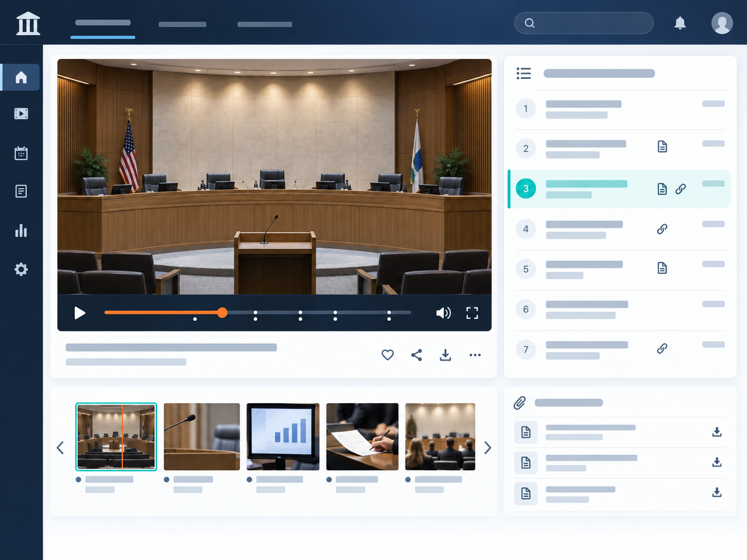Screen dimensions: 747x560
Task: Go to Home in the sidebar
Action: [21, 77]
